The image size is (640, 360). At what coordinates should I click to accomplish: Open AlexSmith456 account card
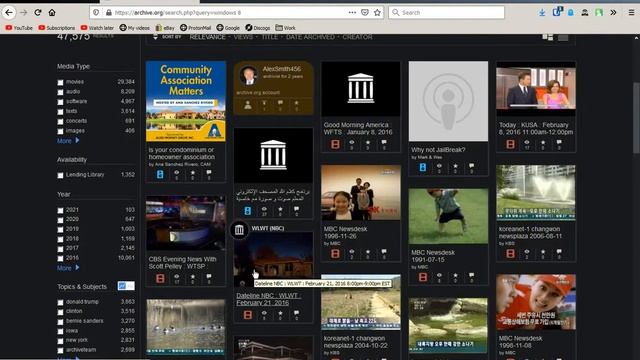273,88
